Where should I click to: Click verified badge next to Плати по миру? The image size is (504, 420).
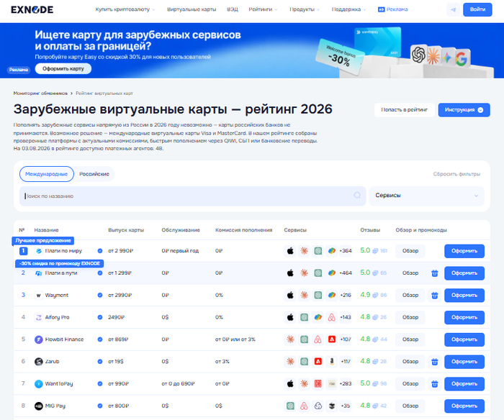click(100, 251)
